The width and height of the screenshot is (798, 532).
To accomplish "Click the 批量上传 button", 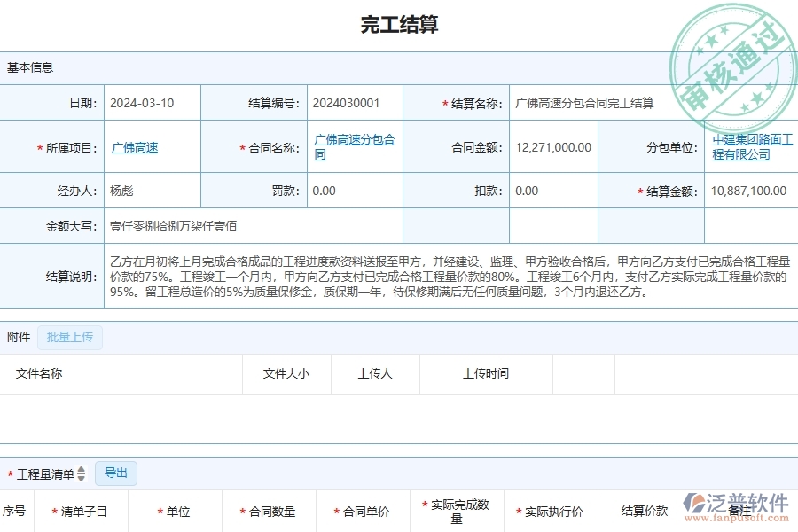I will [70, 337].
